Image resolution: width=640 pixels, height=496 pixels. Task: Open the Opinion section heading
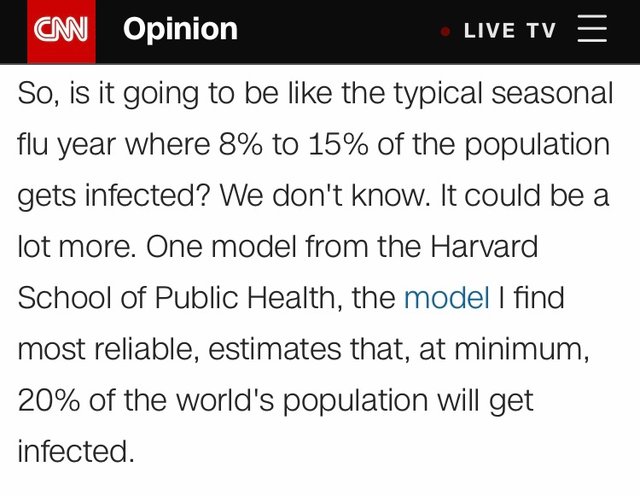[180, 29]
